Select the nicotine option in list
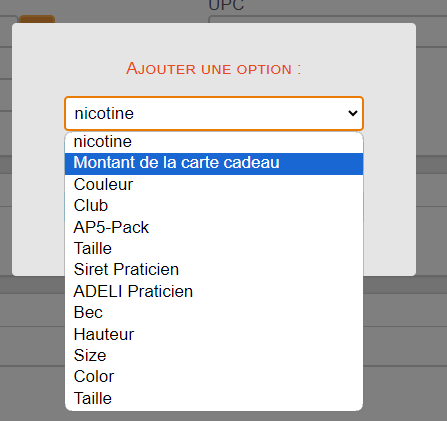The height and width of the screenshot is (421, 447). click(x=214, y=142)
